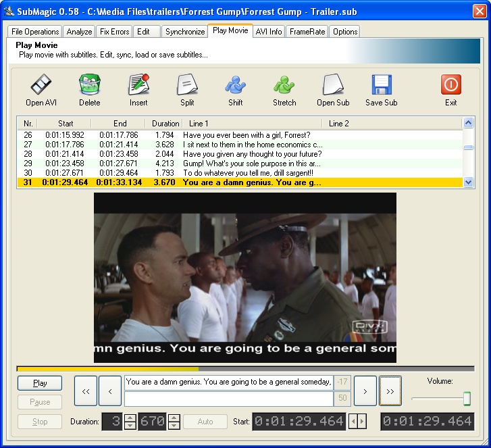The width and height of the screenshot is (491, 448).
Task: Click the Open Sub document icon
Action: (x=333, y=85)
